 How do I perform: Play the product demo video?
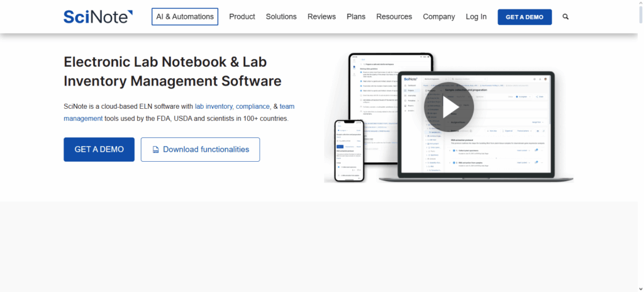pos(450,107)
